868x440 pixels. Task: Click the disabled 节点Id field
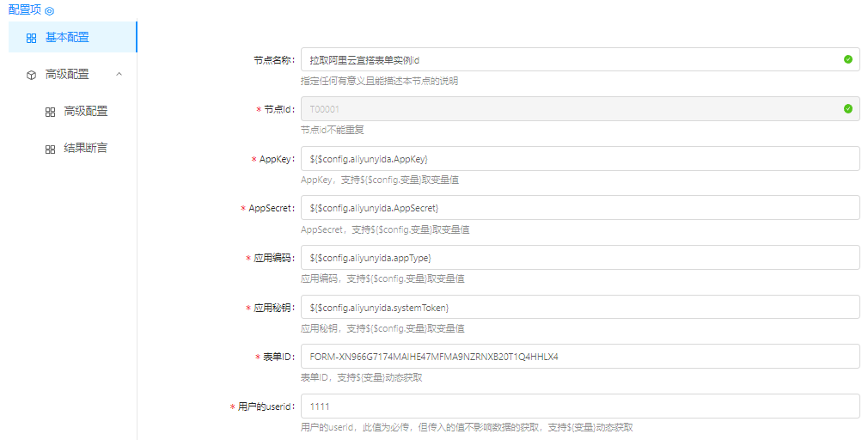[x=567, y=109]
